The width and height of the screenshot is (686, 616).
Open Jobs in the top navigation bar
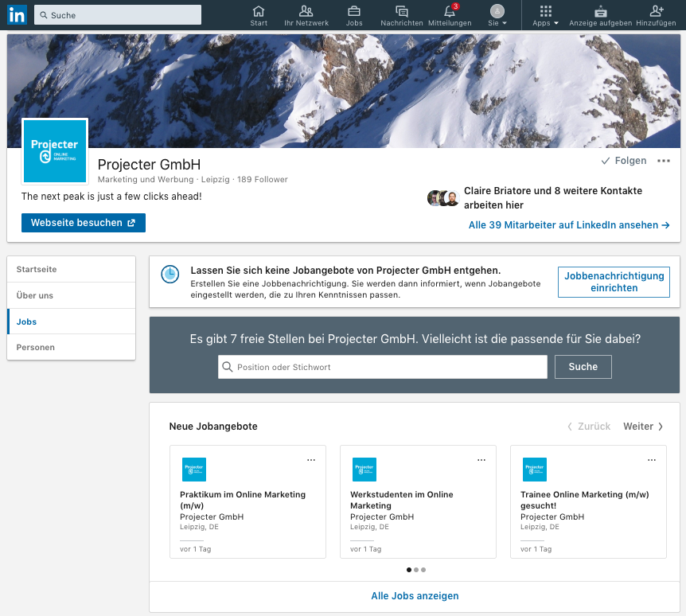tap(354, 16)
